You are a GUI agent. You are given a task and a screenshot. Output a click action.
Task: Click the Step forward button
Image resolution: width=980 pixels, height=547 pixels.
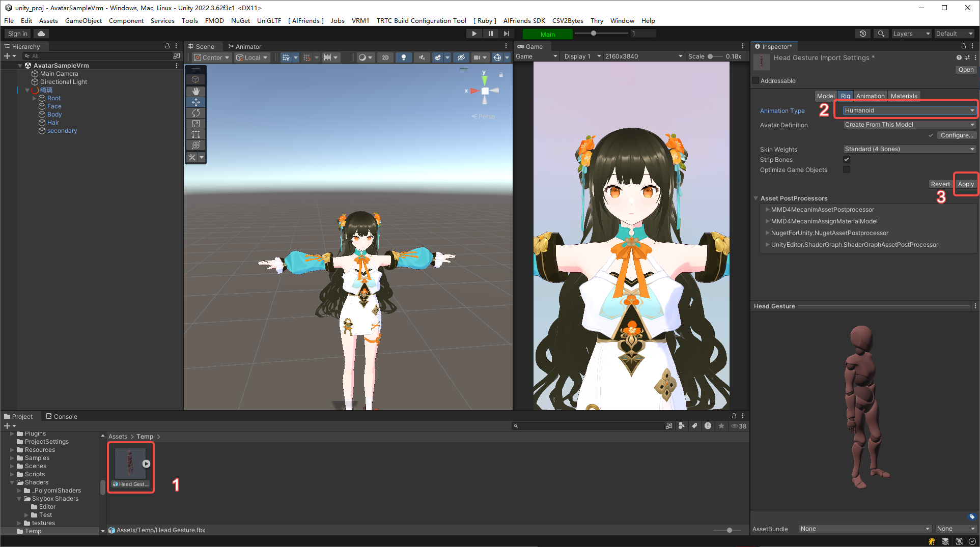pyautogui.click(x=506, y=34)
